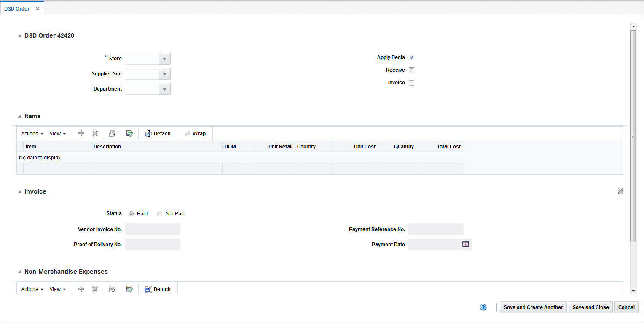644x323 pixels.
Task: Add a new row to the Items table
Action: tap(81, 133)
